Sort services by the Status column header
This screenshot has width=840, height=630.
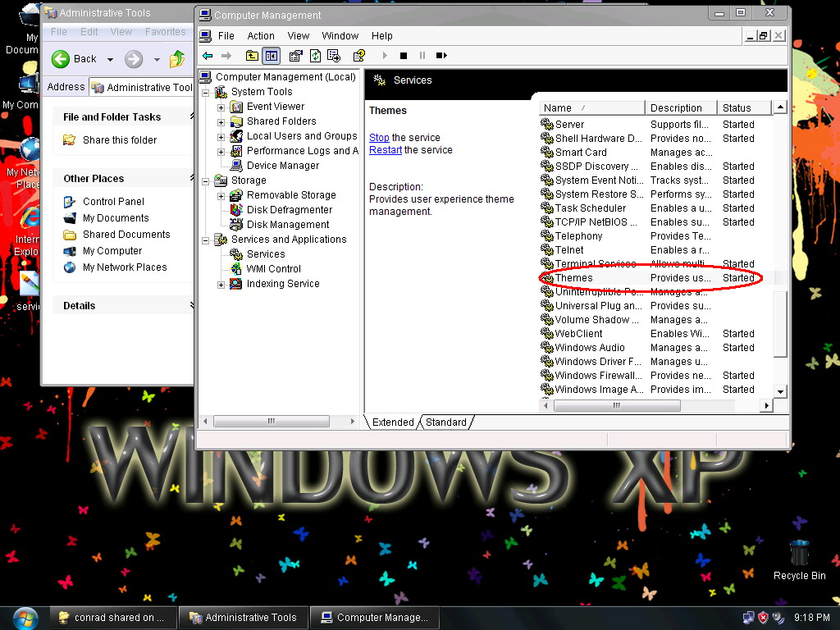745,107
